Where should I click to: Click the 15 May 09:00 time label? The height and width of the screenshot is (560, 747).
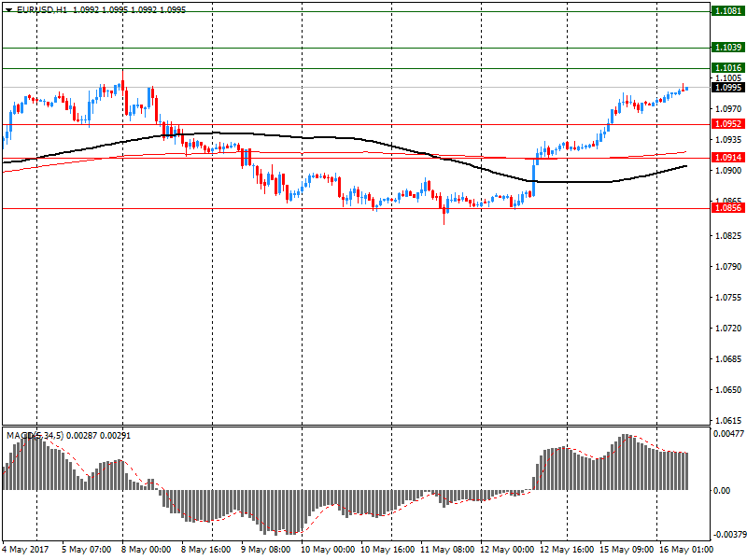coord(627,549)
